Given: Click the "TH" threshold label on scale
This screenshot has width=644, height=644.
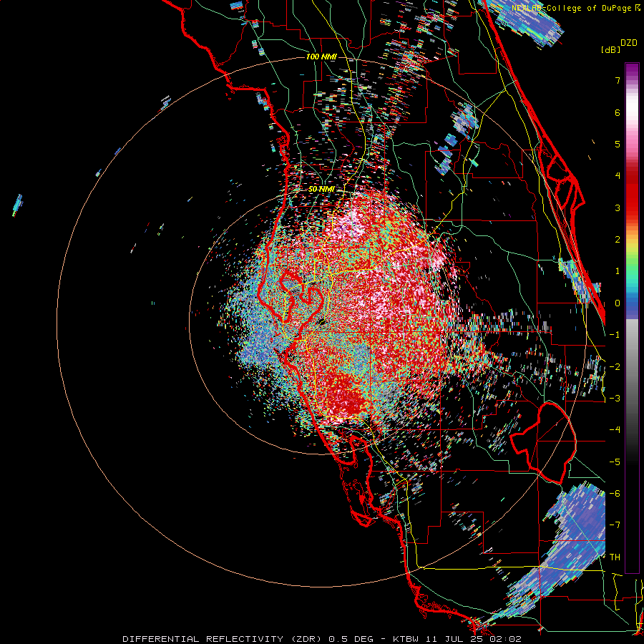Looking at the screenshot, I should click(x=615, y=557).
